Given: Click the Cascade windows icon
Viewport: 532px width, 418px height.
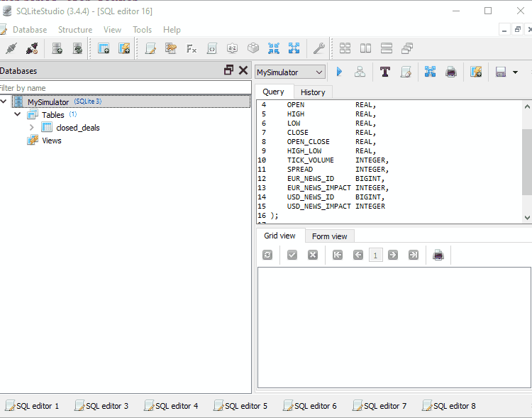Looking at the screenshot, I should coord(407,48).
